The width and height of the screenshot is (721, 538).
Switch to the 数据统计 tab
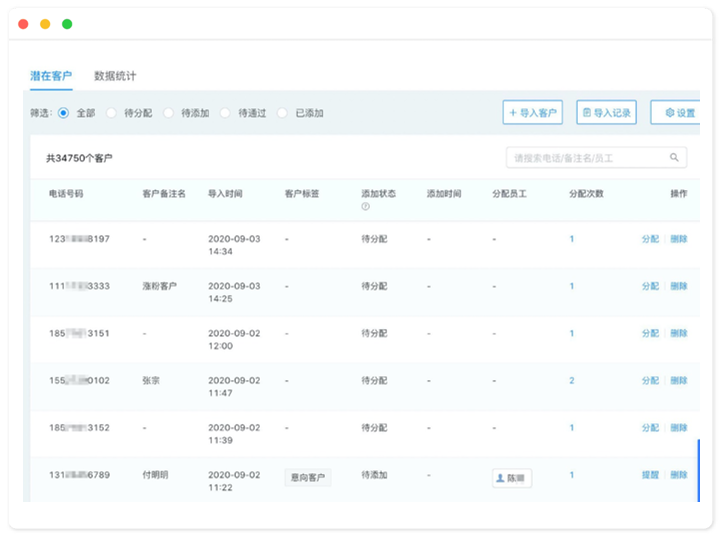115,76
